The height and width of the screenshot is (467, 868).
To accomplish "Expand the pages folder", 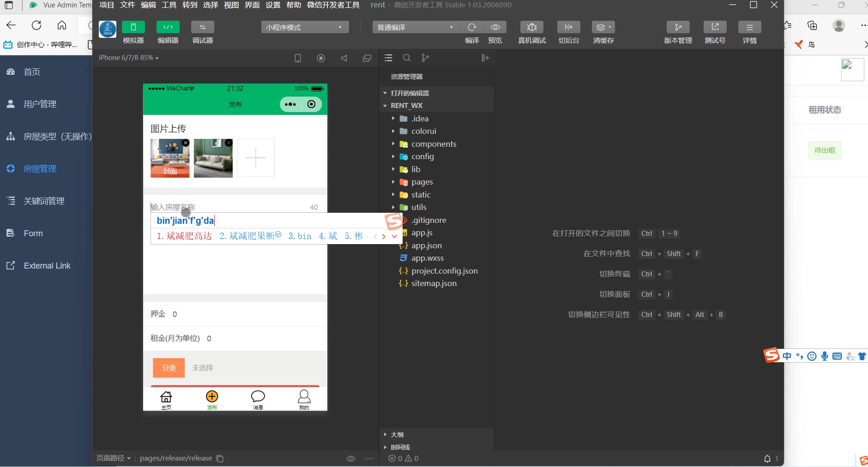I will click(x=422, y=182).
